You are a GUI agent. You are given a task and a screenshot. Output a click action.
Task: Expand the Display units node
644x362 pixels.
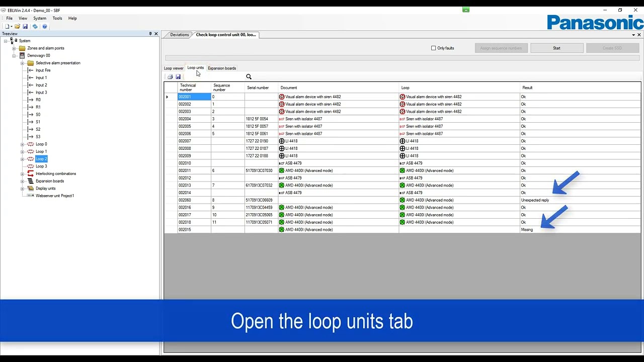click(22, 189)
